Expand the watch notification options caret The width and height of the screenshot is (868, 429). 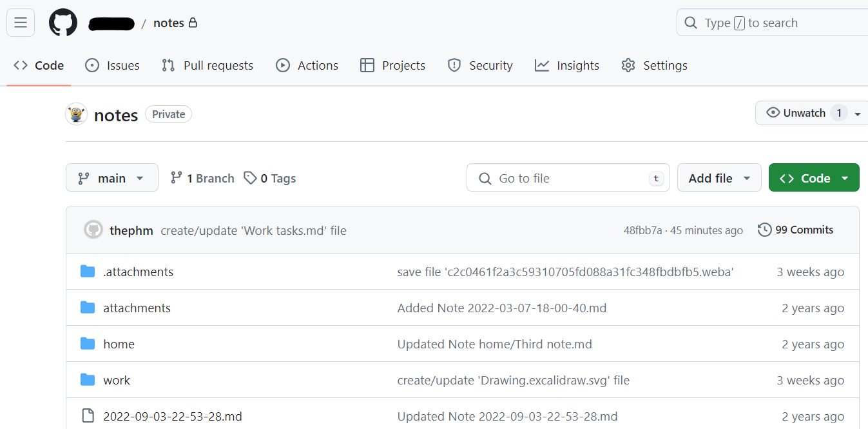click(x=857, y=114)
